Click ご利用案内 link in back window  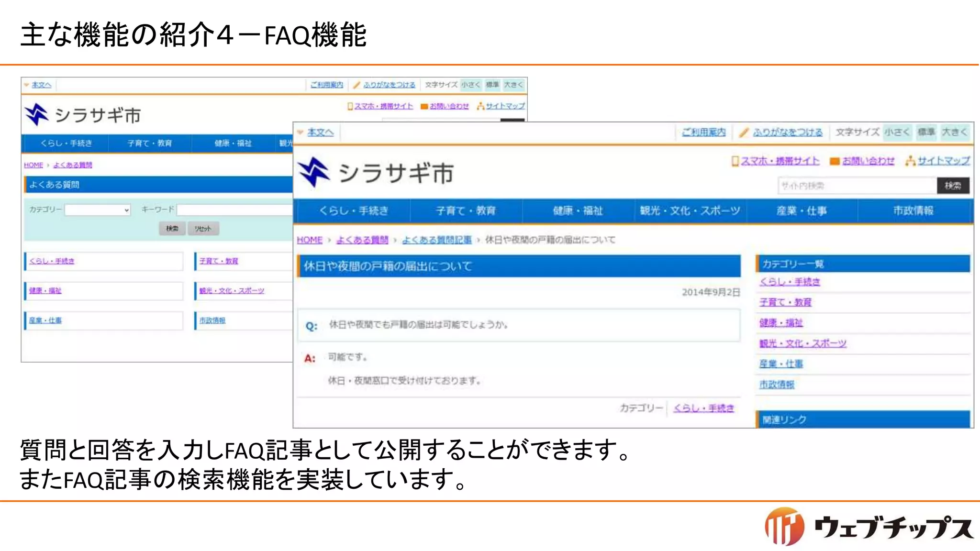[327, 85]
